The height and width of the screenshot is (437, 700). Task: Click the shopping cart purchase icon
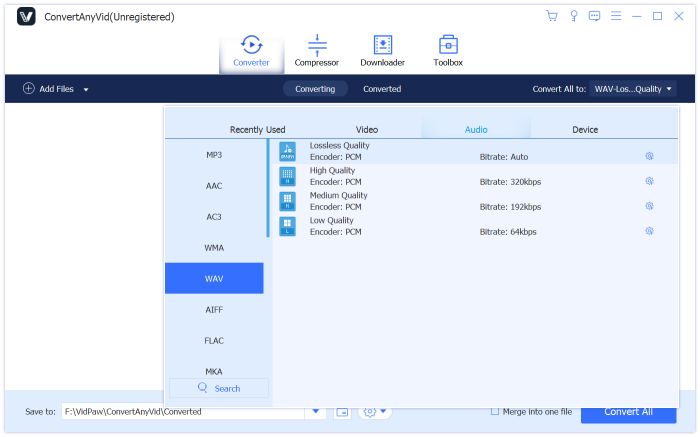(x=551, y=16)
